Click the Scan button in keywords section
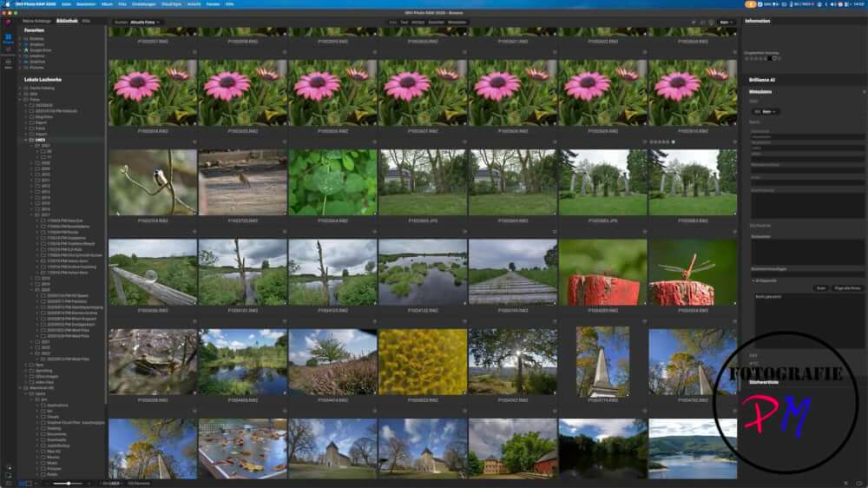This screenshot has height=488, width=868. [819, 287]
